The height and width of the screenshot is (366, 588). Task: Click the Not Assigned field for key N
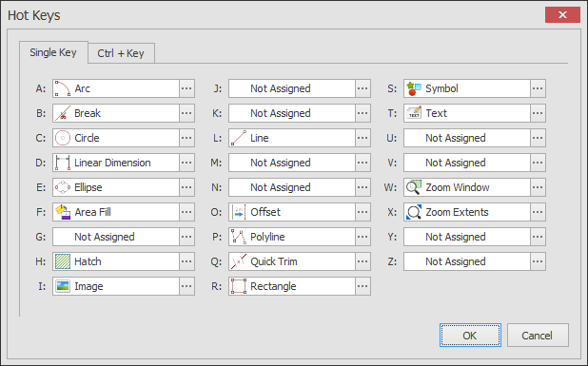[x=292, y=187]
